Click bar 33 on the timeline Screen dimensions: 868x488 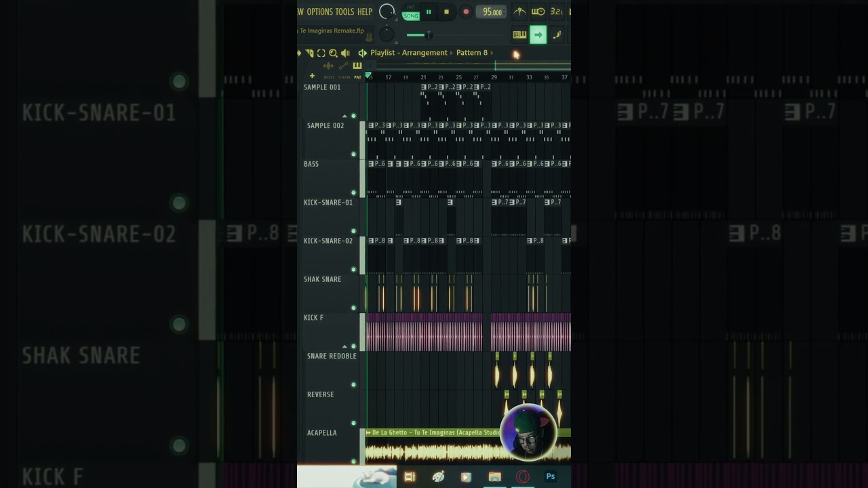[529, 77]
